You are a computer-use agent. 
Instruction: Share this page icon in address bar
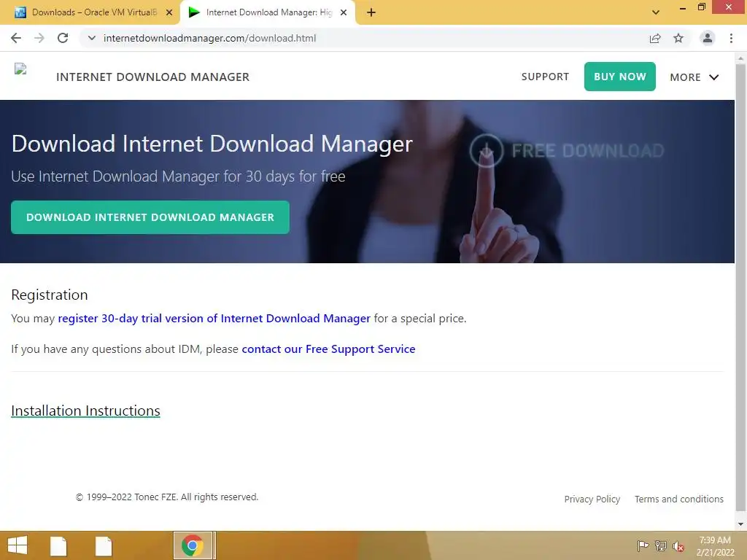[655, 38]
